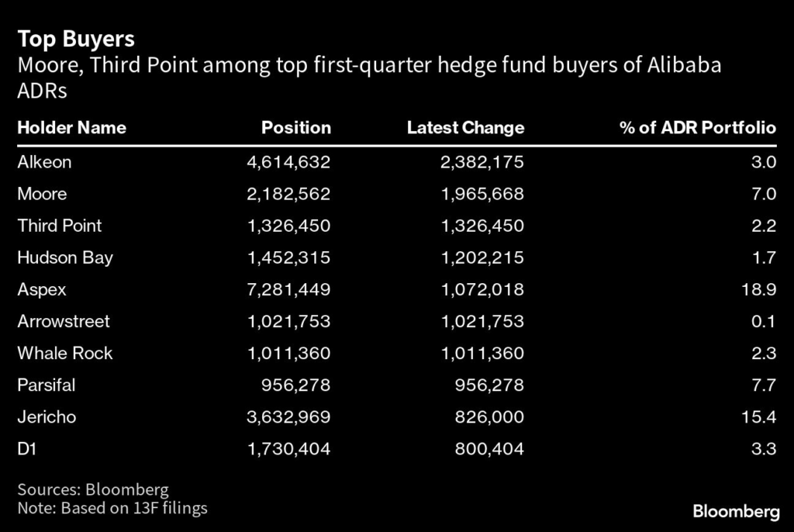
Task: Select the Position column header
Action: [x=296, y=128]
